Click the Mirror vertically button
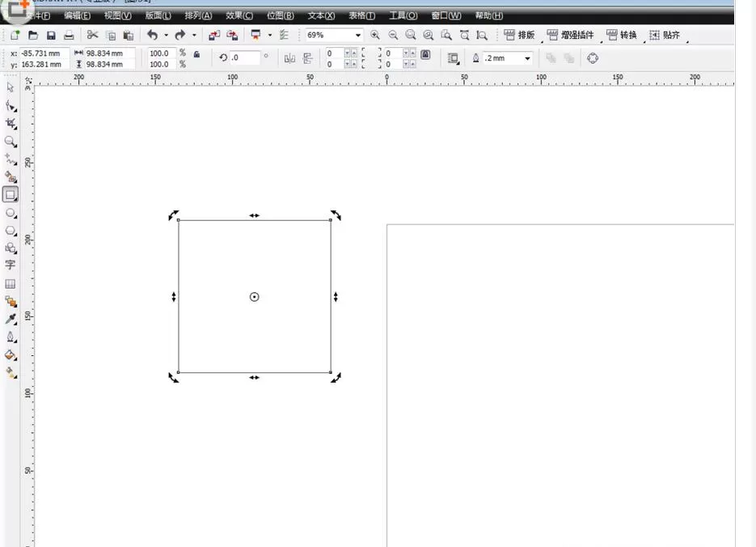Viewport: 756px width, 547px height. [307, 58]
